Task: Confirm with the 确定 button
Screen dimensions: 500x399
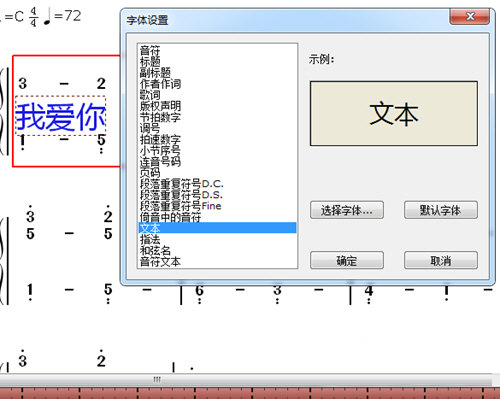Action: point(347,260)
